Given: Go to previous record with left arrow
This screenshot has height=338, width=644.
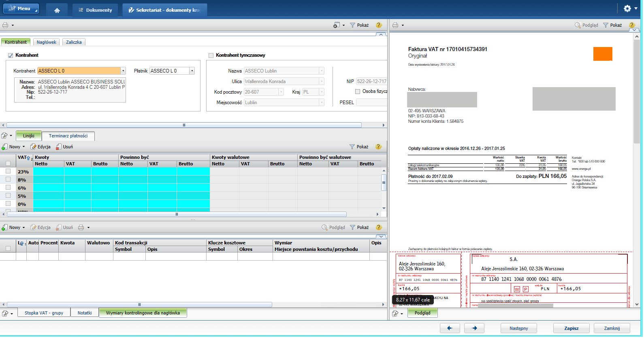Looking at the screenshot, I should click(x=450, y=328).
